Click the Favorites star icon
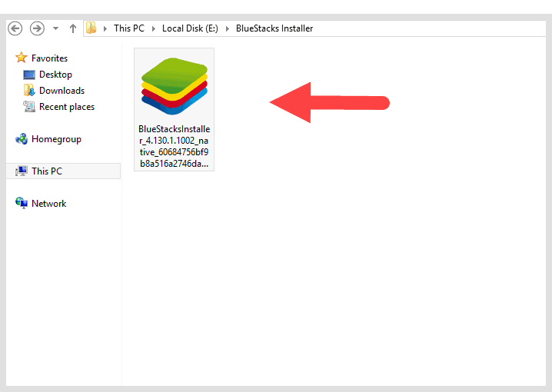This screenshot has width=552, height=392. click(21, 58)
